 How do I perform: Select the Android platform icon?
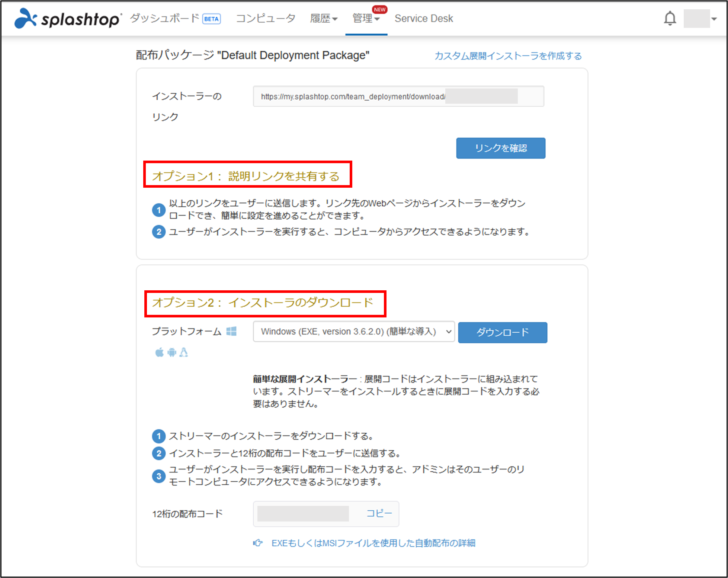pos(171,352)
